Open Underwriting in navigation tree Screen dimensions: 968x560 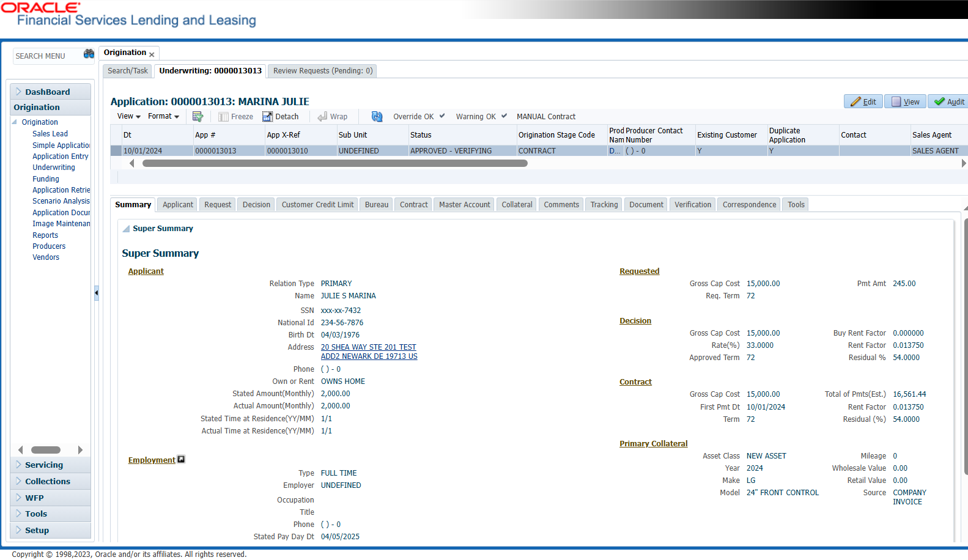tap(54, 167)
